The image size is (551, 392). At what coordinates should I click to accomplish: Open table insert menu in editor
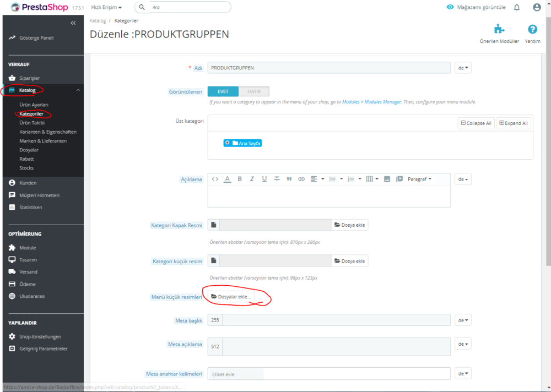tap(372, 179)
